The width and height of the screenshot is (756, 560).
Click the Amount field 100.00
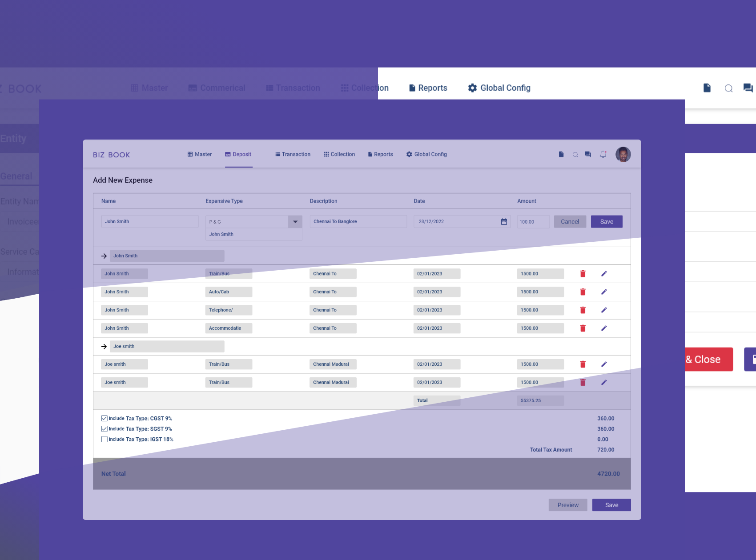tap(533, 222)
